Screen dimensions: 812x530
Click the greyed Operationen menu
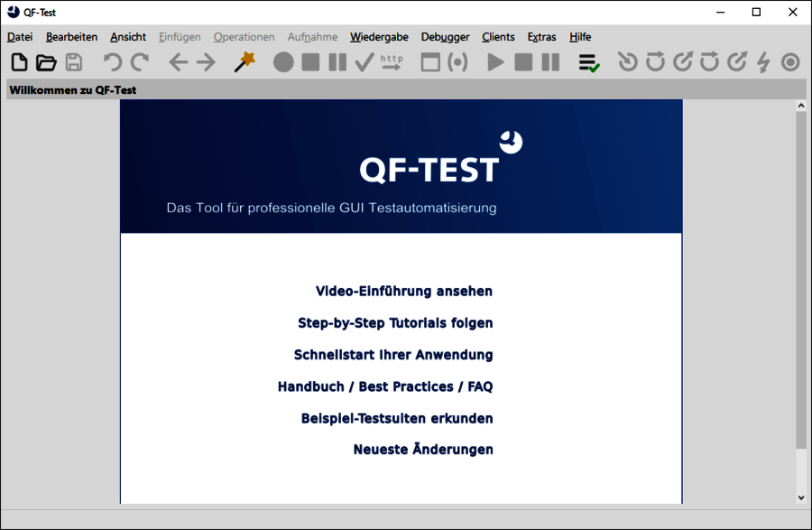pyautogui.click(x=244, y=37)
